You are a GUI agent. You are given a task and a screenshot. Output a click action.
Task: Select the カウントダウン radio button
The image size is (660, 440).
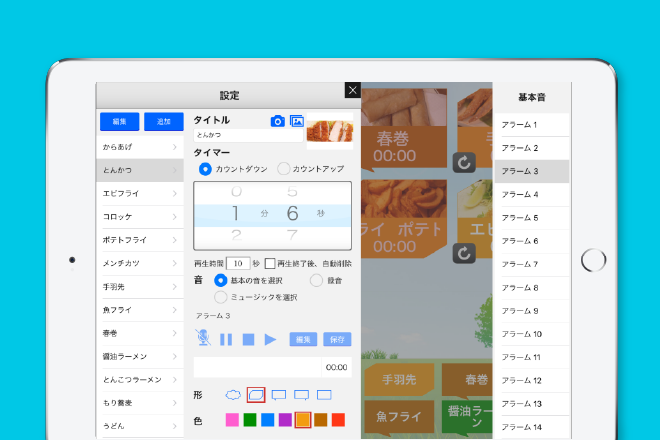[205, 169]
